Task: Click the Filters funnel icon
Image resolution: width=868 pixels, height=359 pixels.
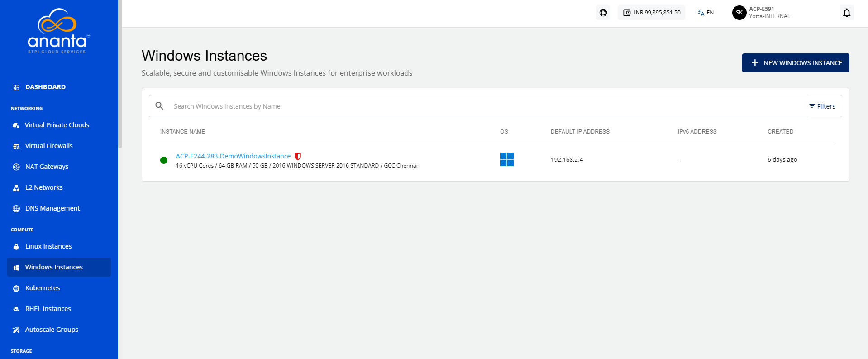Action: pyautogui.click(x=812, y=106)
